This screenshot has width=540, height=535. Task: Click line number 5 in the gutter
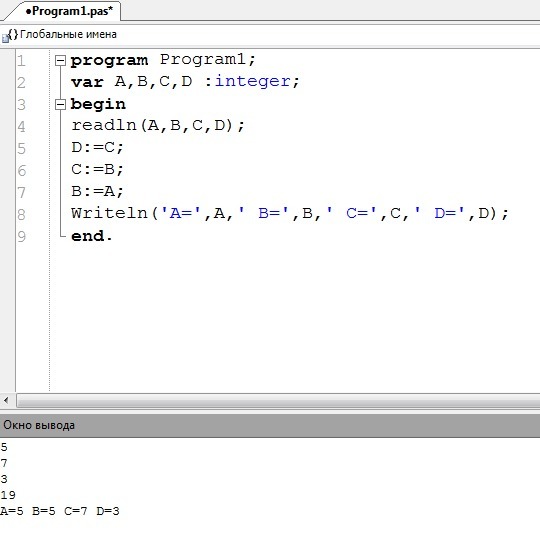(x=21, y=148)
